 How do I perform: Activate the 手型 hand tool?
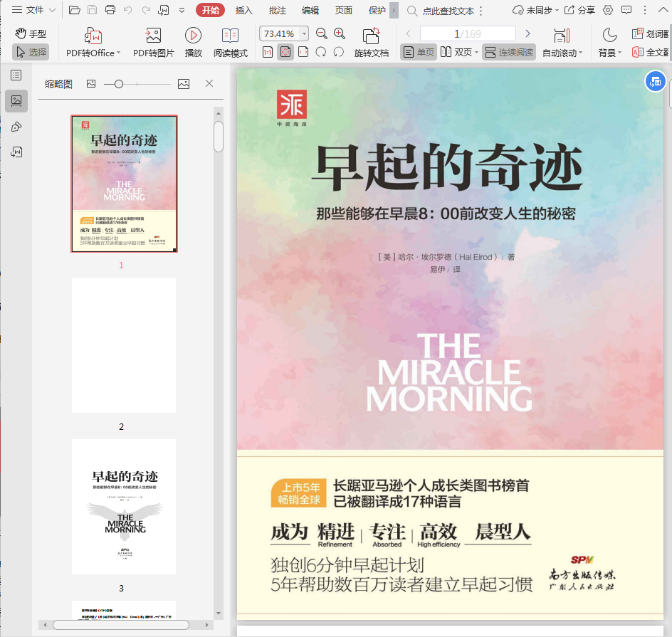[31, 33]
